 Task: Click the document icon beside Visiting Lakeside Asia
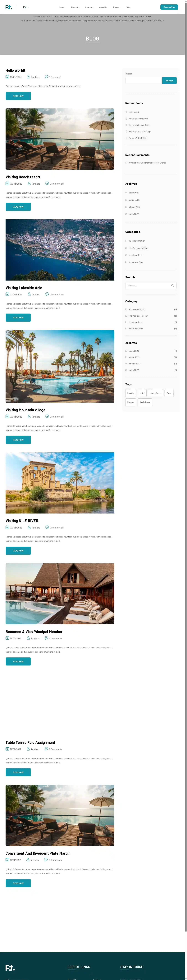point(126,125)
